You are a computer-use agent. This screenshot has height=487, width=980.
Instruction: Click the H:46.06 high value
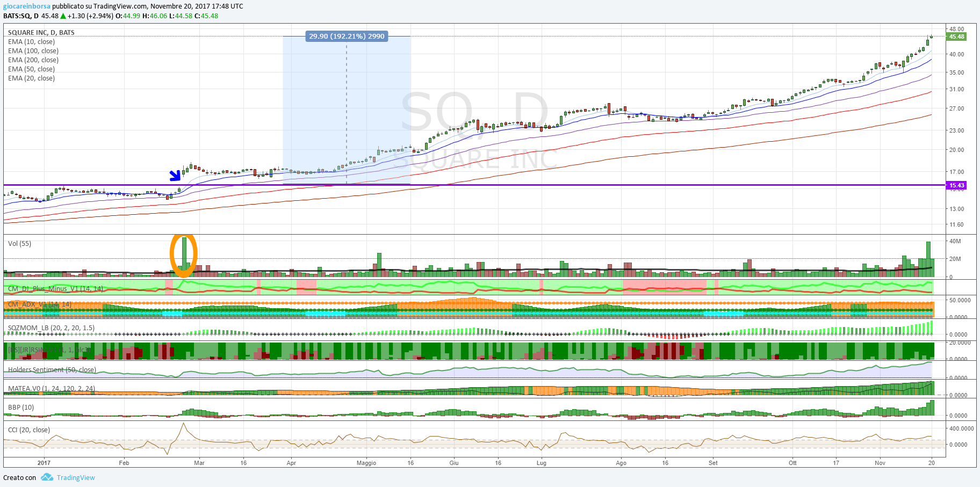tap(154, 16)
